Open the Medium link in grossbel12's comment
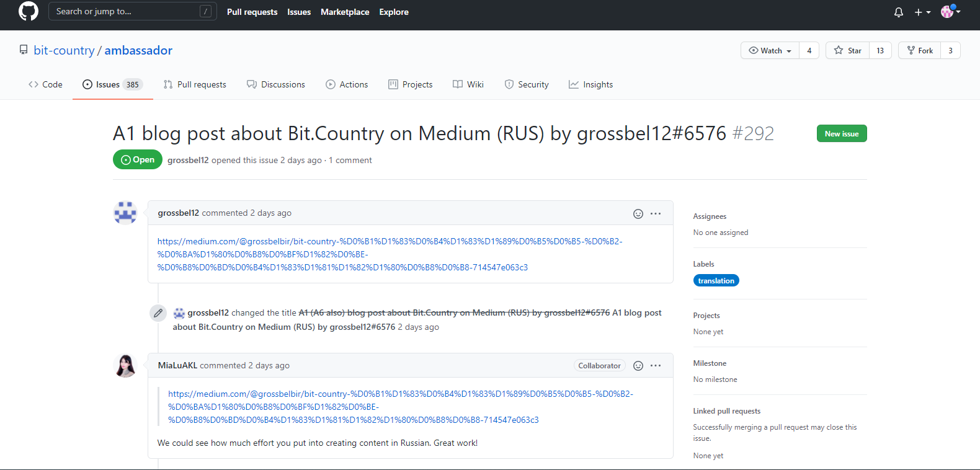This screenshot has height=470, width=980. 390,254
